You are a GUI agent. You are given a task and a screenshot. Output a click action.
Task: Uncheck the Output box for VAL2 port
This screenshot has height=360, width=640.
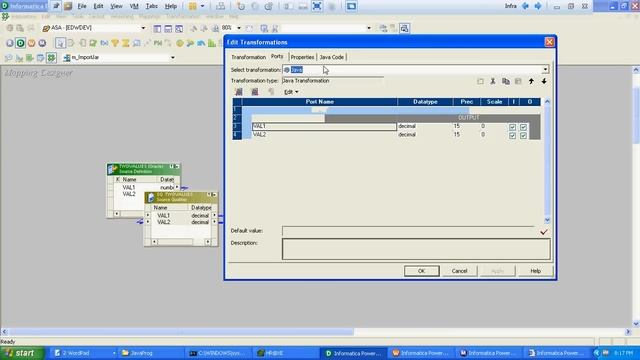(x=523, y=135)
